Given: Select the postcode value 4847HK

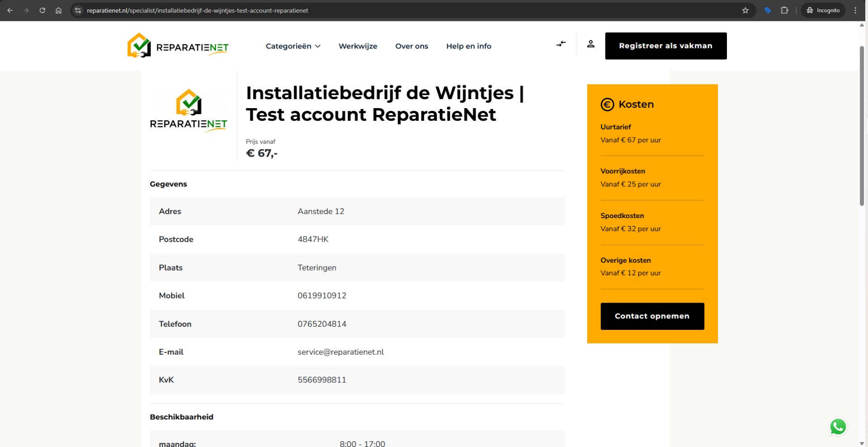Looking at the screenshot, I should (313, 239).
